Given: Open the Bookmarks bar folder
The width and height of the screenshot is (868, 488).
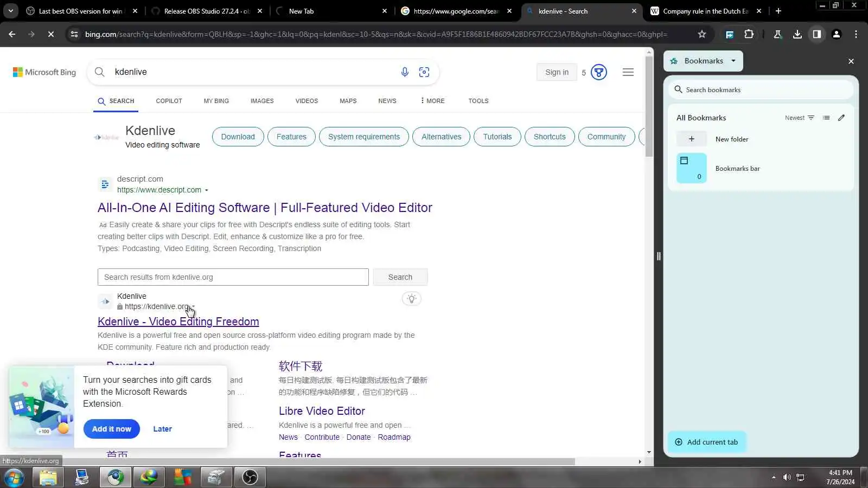Looking at the screenshot, I should [x=761, y=168].
